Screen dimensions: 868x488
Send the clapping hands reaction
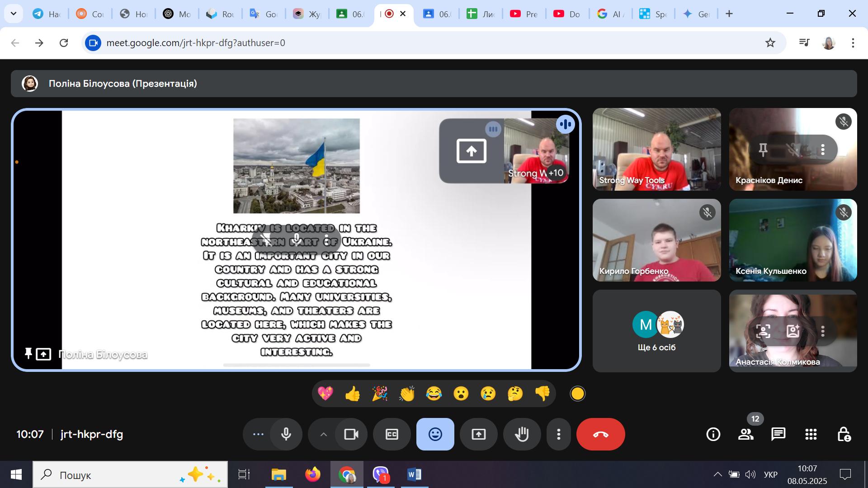click(406, 394)
